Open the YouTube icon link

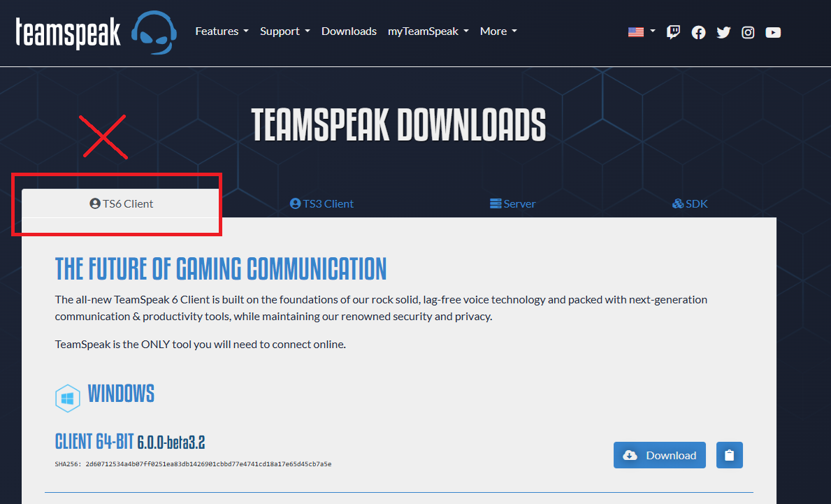pyautogui.click(x=773, y=33)
